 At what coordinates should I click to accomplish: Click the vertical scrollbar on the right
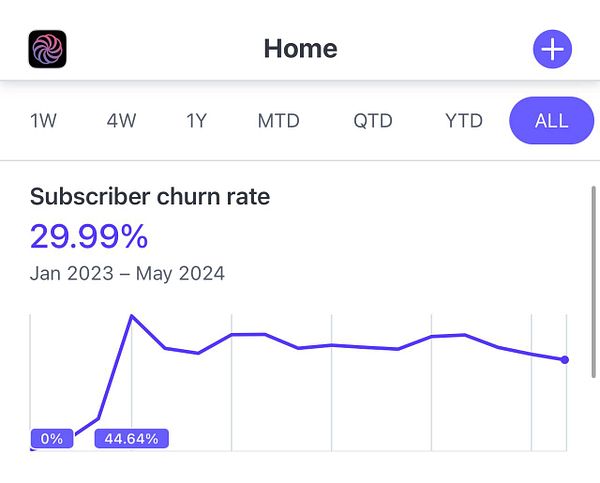click(593, 282)
